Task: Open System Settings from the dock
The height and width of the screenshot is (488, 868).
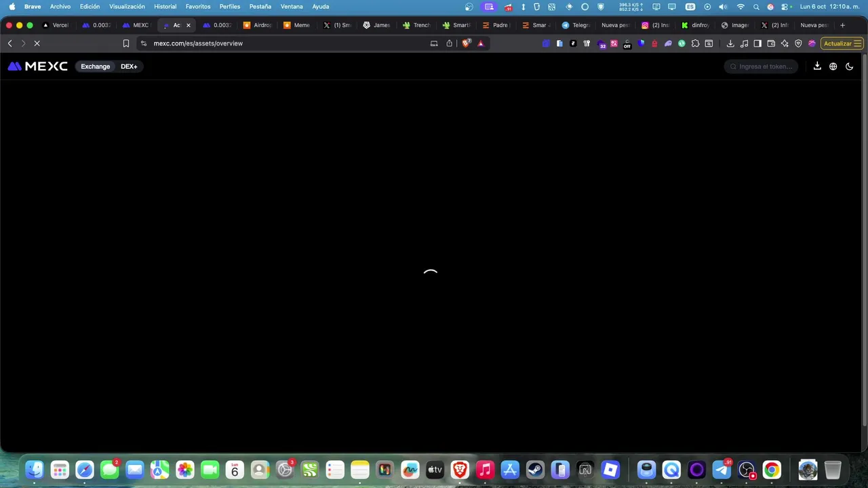Action: pyautogui.click(x=285, y=470)
